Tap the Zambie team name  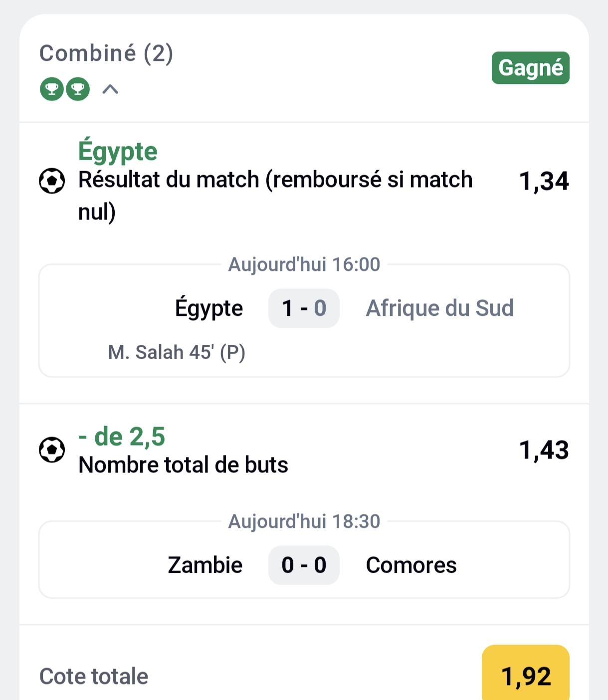[205, 565]
